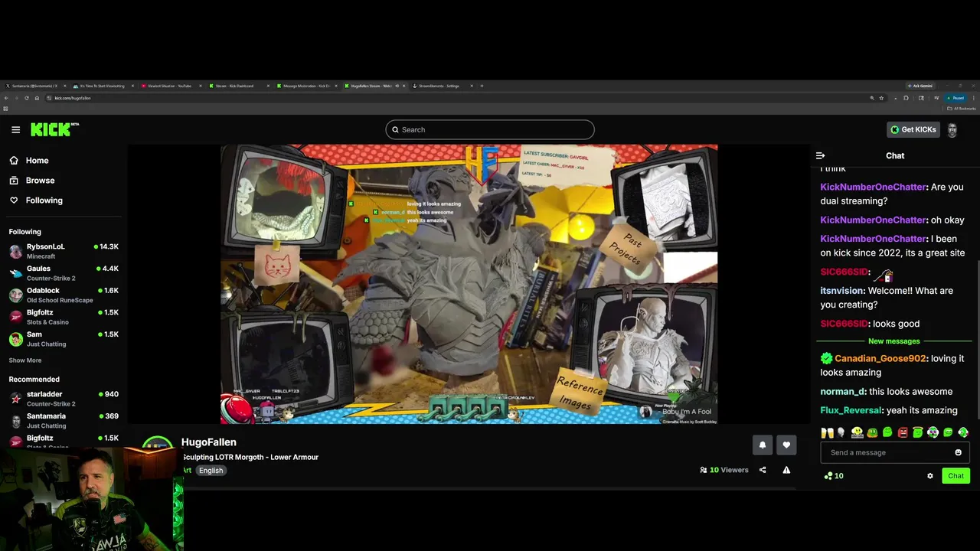980x551 pixels.
Task: Insert the angry red face emote
Action: click(x=903, y=433)
